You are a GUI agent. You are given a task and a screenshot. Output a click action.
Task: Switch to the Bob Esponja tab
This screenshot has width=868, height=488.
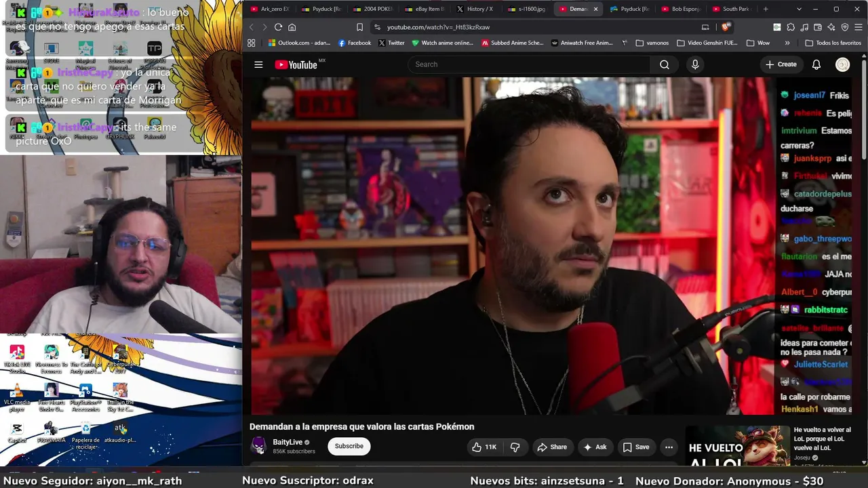coord(681,9)
